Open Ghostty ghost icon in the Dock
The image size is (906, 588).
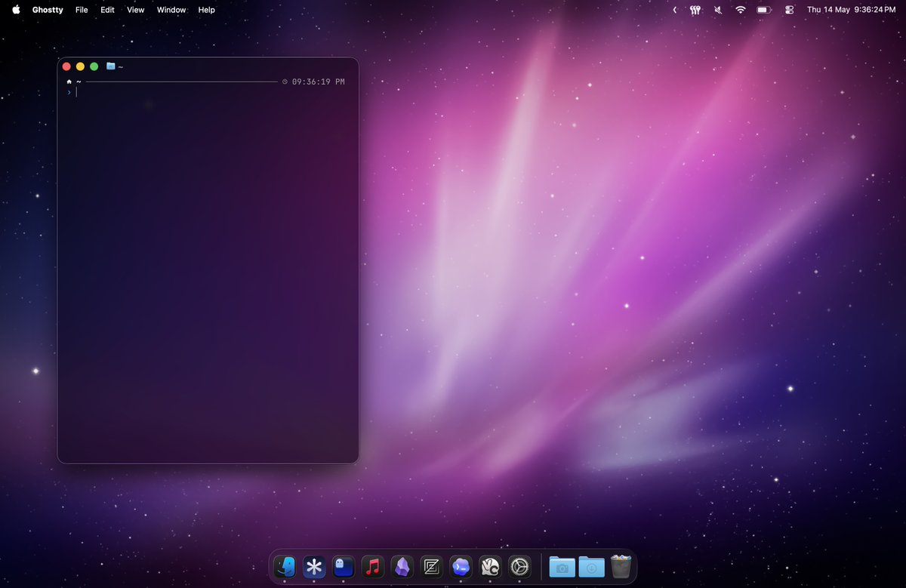coord(344,566)
